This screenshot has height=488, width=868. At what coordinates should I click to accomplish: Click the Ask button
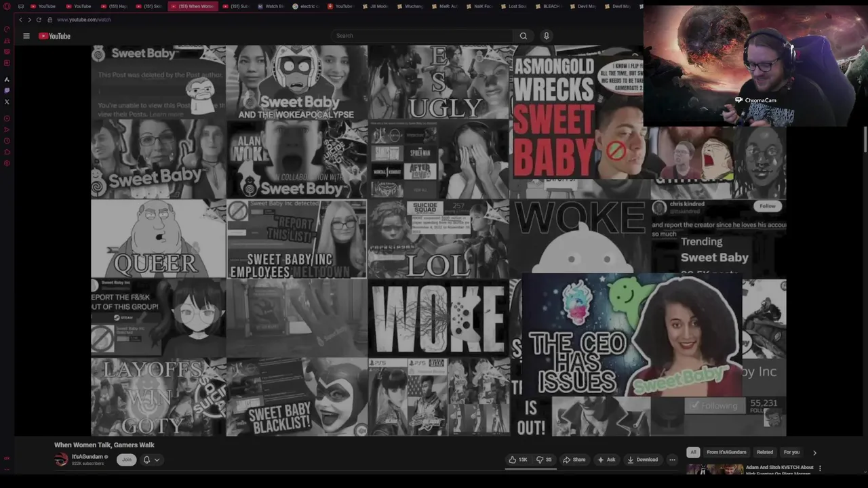coord(606,460)
